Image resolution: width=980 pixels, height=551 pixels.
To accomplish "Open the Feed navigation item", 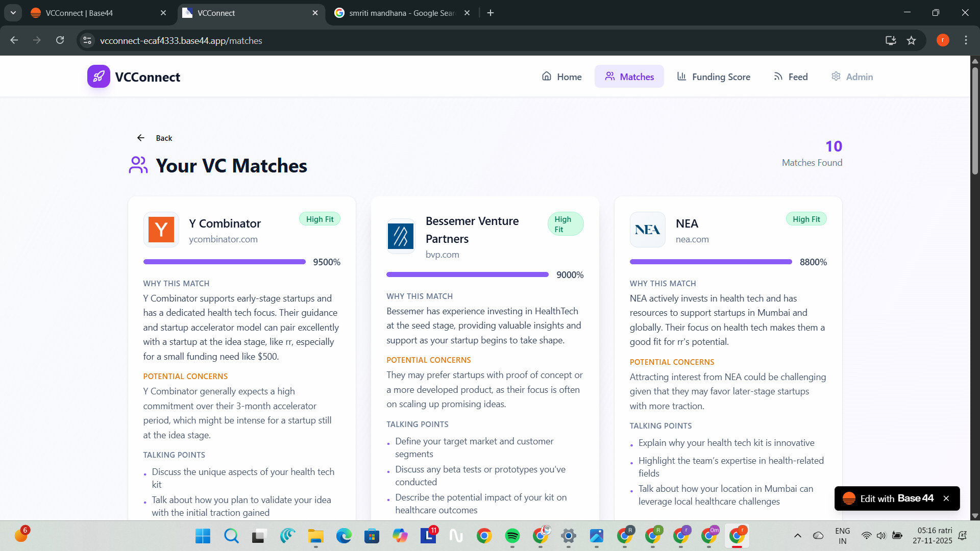I will coord(791,77).
